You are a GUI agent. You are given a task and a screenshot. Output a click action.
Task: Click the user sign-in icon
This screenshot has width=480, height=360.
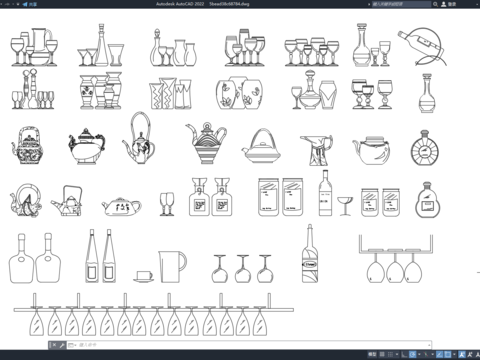(x=444, y=4)
